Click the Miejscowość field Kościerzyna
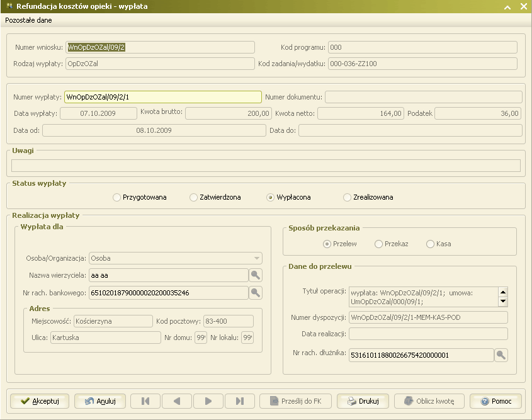The image size is (532, 420). pyautogui.click(x=113, y=321)
